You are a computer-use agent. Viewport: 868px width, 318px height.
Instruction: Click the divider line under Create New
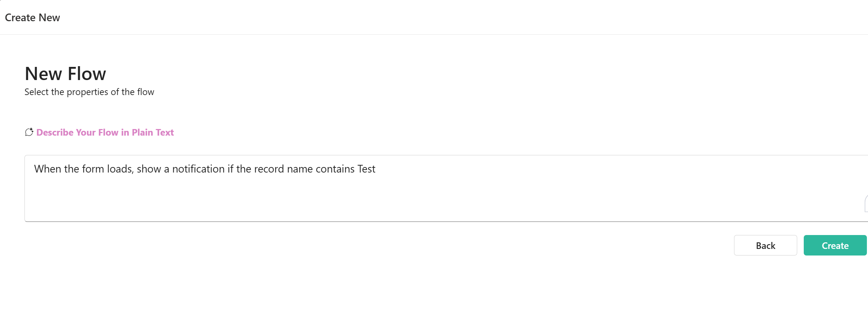pos(434,35)
